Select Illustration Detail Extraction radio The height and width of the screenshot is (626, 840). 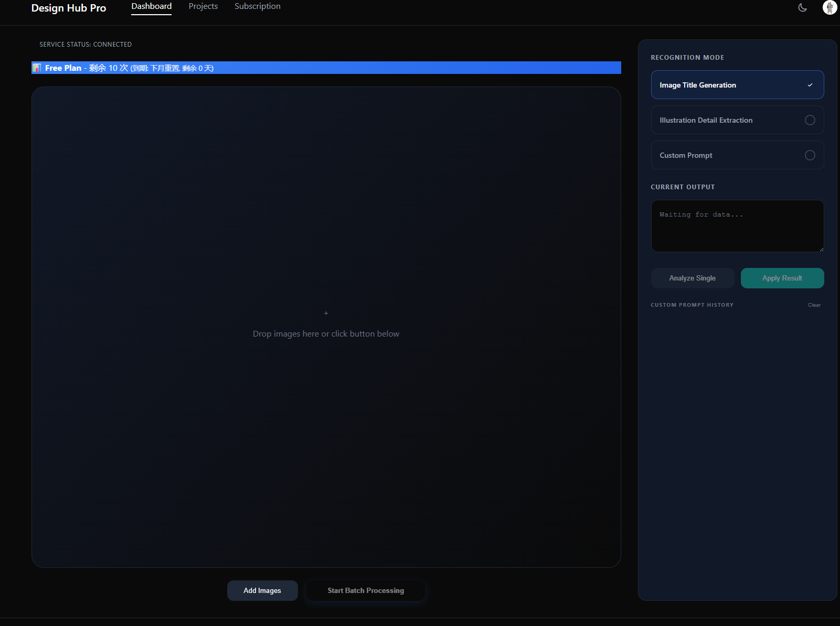pos(810,120)
